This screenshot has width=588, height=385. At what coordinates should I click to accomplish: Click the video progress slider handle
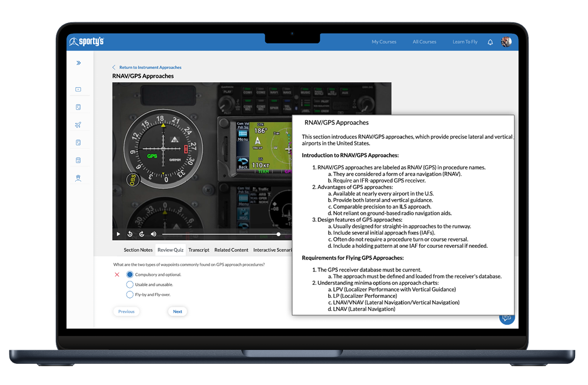pyautogui.click(x=279, y=234)
